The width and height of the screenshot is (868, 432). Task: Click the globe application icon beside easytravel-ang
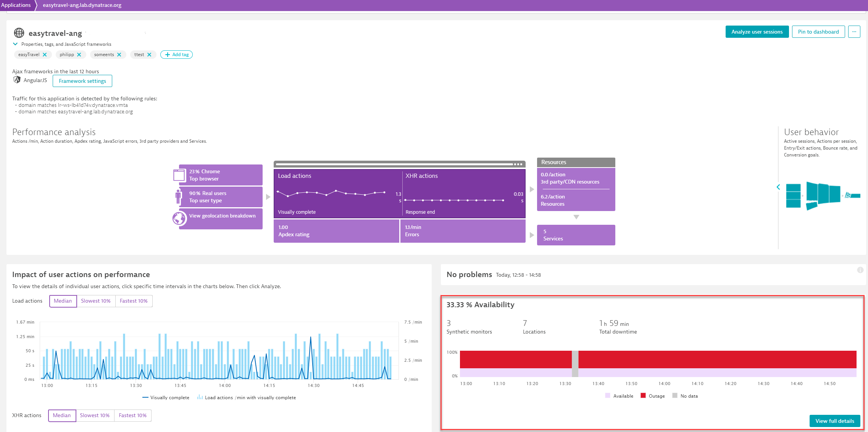pos(19,33)
